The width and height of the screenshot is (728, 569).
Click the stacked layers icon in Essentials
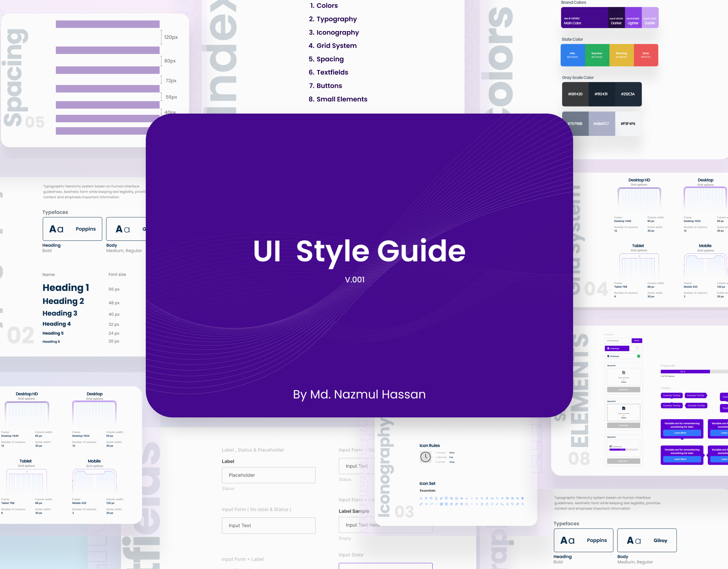[518, 498]
